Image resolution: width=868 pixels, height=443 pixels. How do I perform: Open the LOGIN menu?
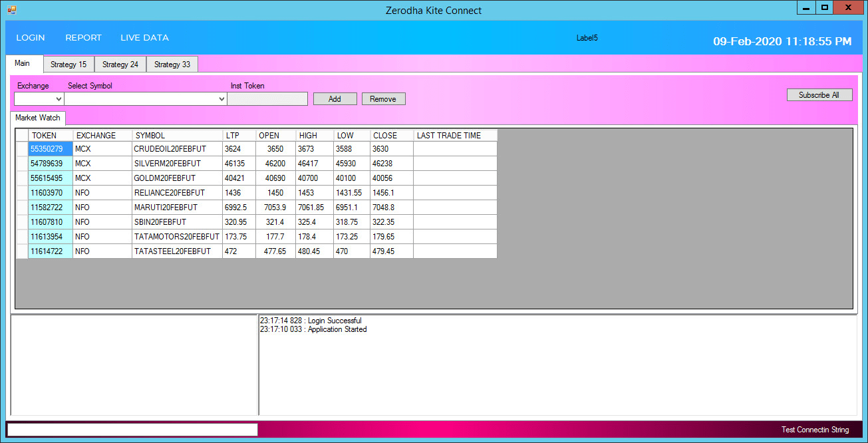pyautogui.click(x=31, y=38)
